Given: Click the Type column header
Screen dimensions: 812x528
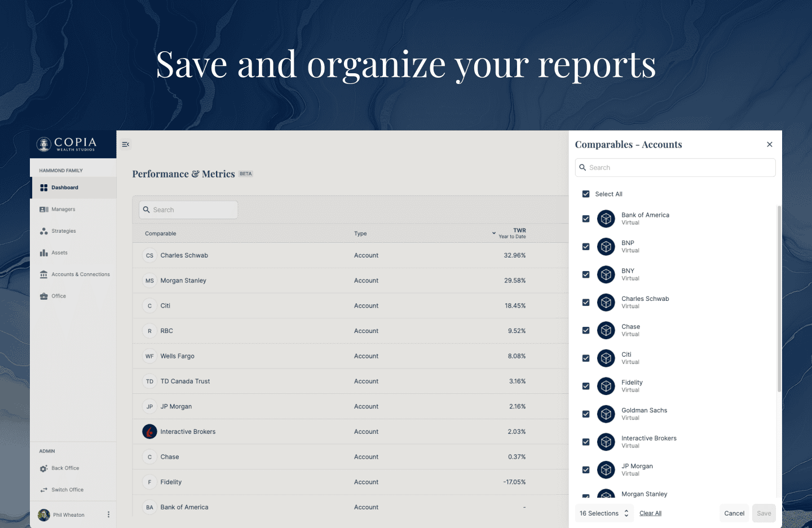Looking at the screenshot, I should tap(360, 233).
